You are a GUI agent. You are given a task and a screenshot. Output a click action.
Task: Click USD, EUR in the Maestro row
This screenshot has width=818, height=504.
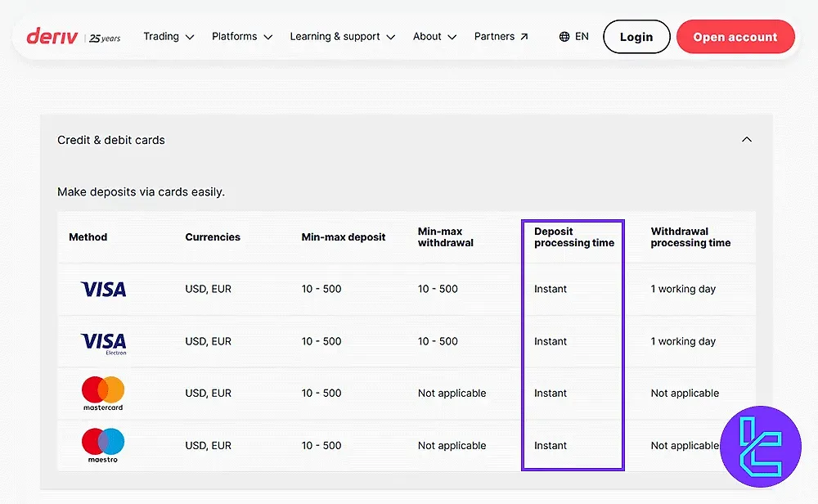[x=208, y=446]
